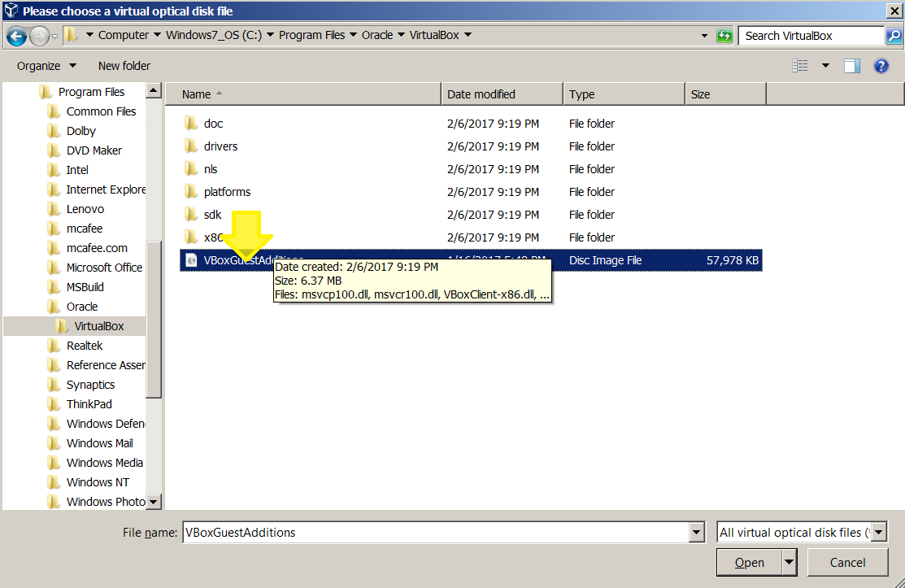905x588 pixels.
Task: Select MSBuild folder in tree
Action: click(85, 287)
